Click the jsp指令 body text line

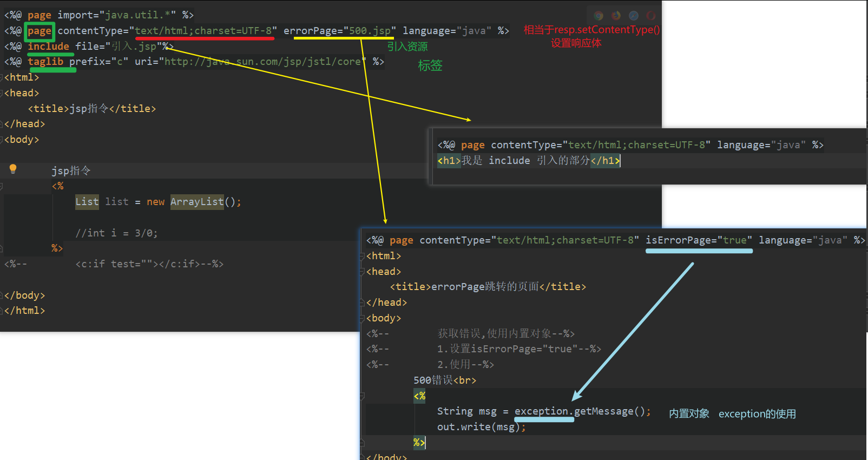click(71, 171)
